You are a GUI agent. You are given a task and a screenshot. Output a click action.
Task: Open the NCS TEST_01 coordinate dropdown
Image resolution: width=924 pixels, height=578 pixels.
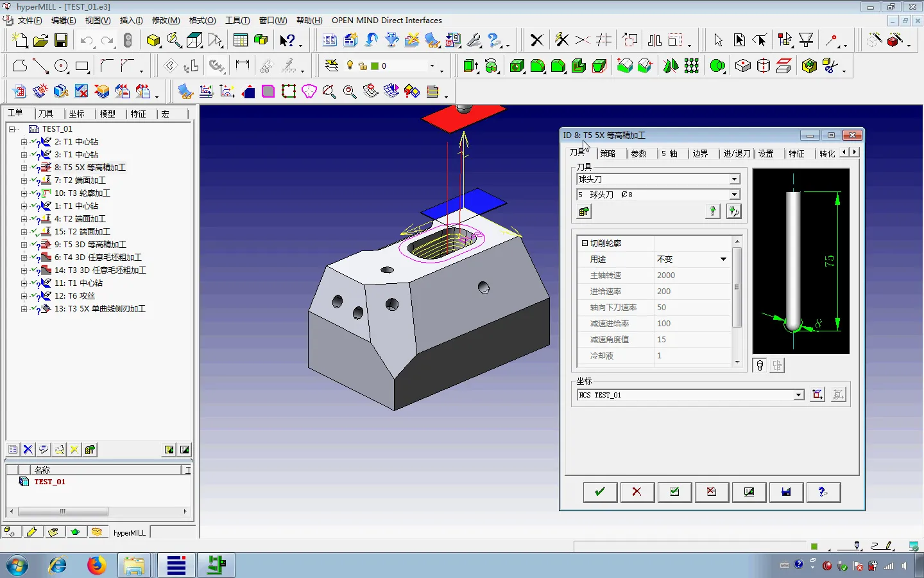(x=798, y=395)
